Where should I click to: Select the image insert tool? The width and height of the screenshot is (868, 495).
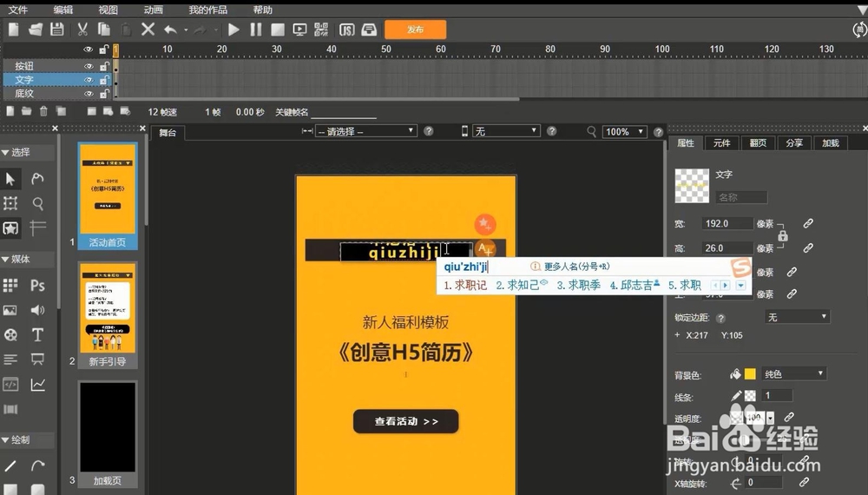coord(10,310)
